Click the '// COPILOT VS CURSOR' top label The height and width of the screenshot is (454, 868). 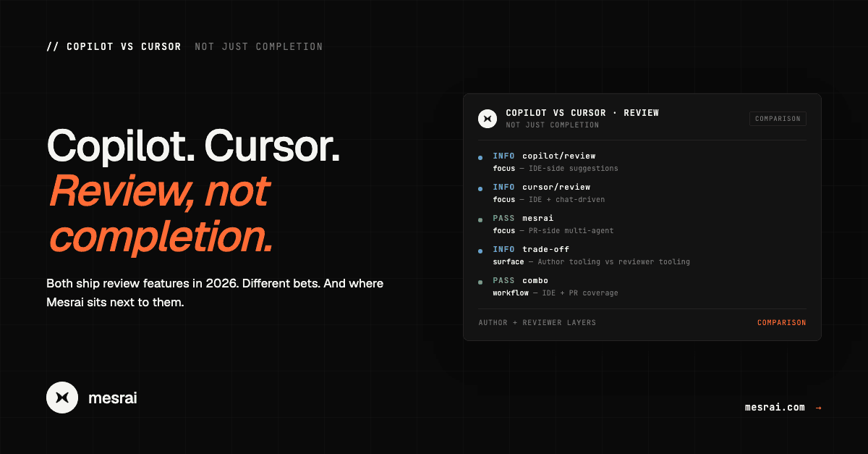(114, 46)
